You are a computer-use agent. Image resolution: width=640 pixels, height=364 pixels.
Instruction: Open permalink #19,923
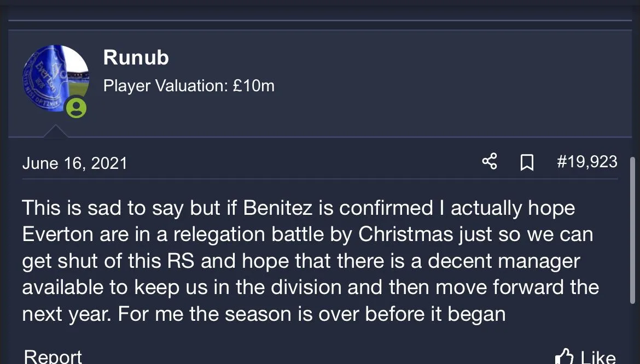587,162
